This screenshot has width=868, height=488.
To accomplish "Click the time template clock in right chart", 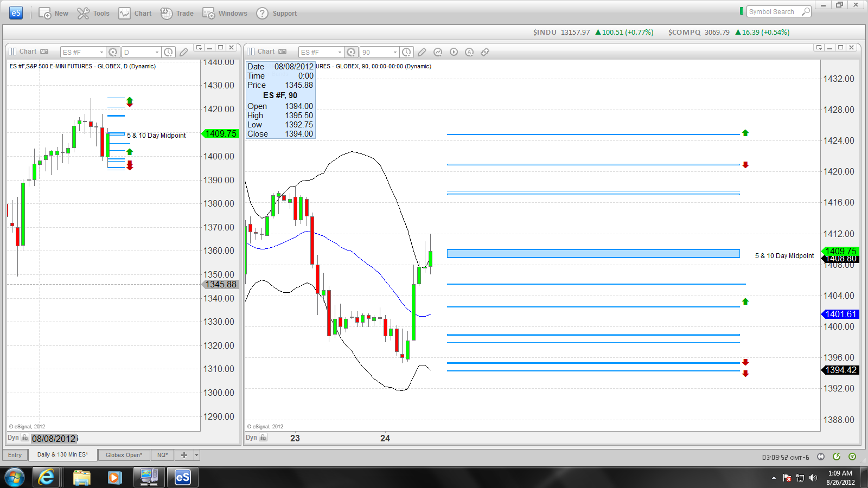I will coord(407,52).
